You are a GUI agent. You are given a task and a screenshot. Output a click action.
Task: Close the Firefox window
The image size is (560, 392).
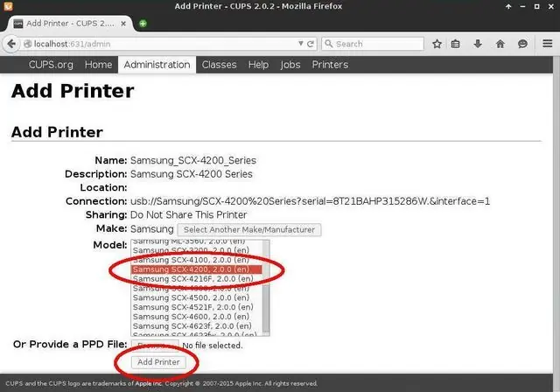coord(550,6)
